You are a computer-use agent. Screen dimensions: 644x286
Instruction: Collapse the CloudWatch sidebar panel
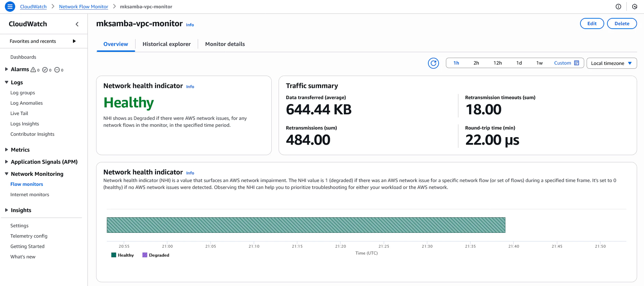tap(77, 24)
